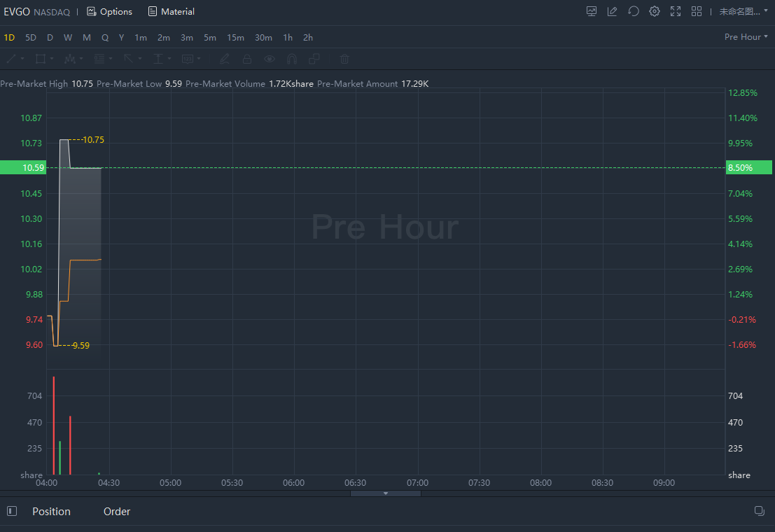Select the 3m interval
Image resolution: width=775 pixels, height=532 pixels.
187,38
